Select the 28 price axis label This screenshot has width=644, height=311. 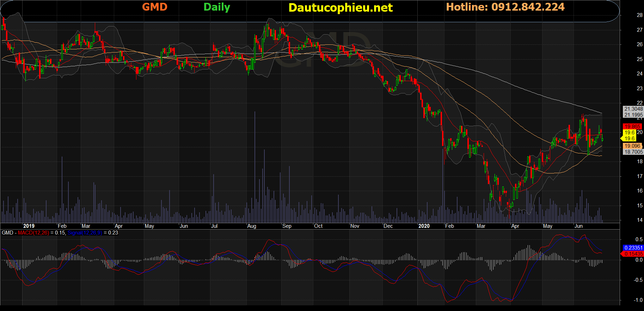tap(639, 15)
